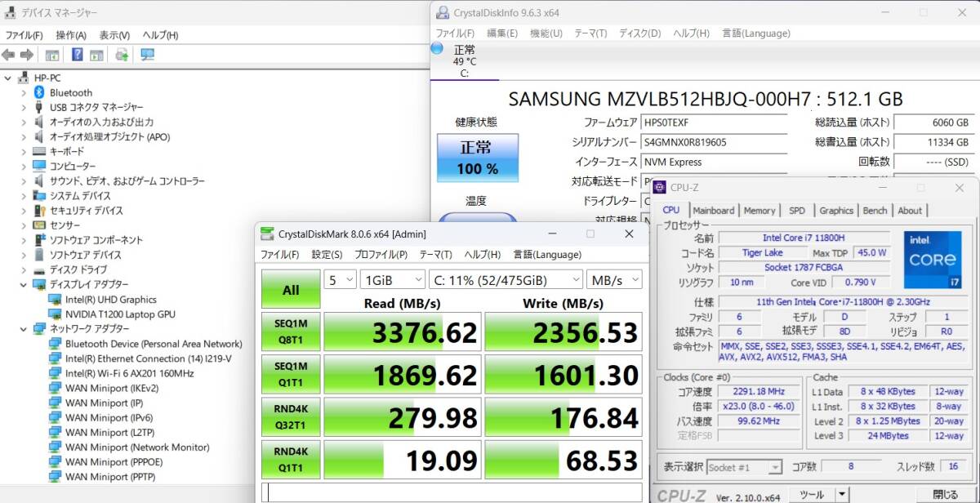This screenshot has width=980, height=503.
Task: Collapse the ネットワーク アダプター category
Action: point(24,328)
